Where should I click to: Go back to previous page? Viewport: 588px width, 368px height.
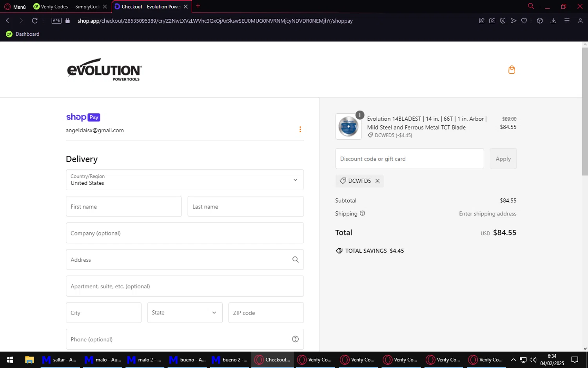click(x=7, y=21)
